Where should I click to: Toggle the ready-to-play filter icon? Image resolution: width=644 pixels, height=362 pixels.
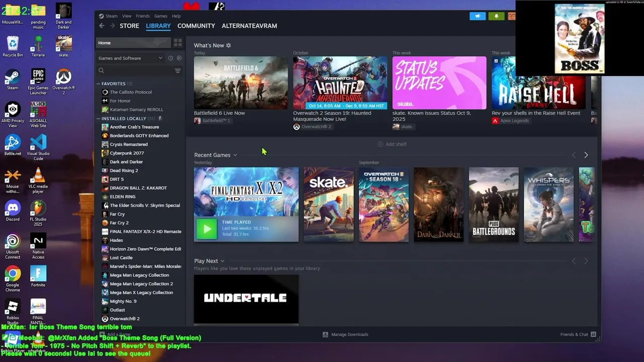179,58
